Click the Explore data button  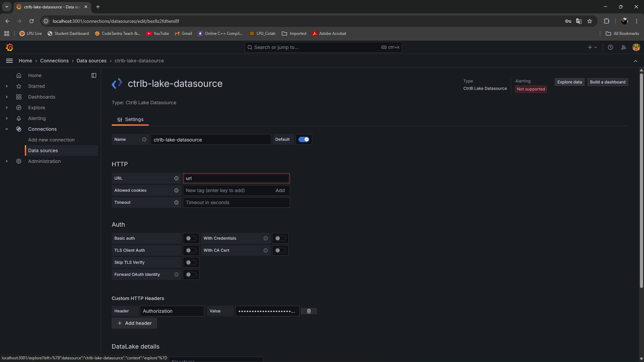coord(570,82)
